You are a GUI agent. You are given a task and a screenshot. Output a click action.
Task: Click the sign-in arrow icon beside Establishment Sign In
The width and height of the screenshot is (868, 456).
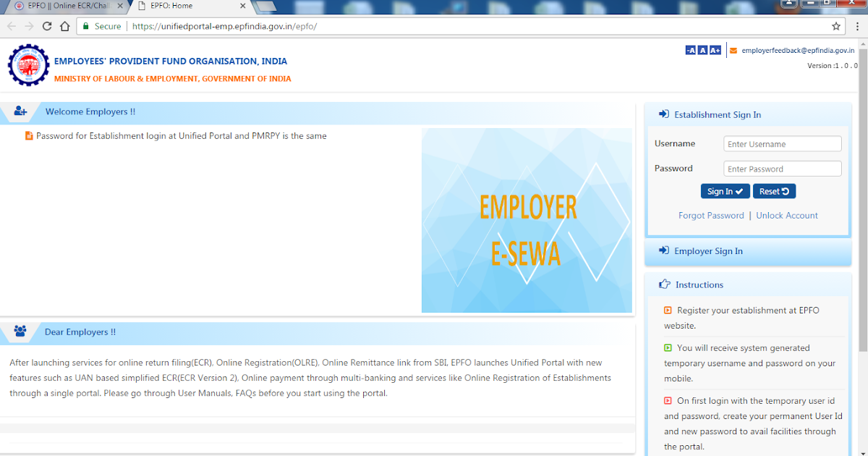tap(663, 114)
